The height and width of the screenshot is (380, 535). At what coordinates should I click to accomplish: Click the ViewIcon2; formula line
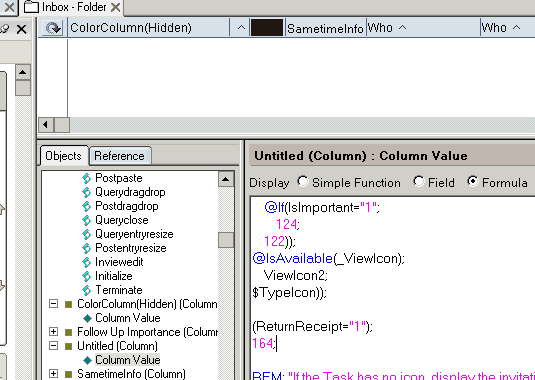295,275
